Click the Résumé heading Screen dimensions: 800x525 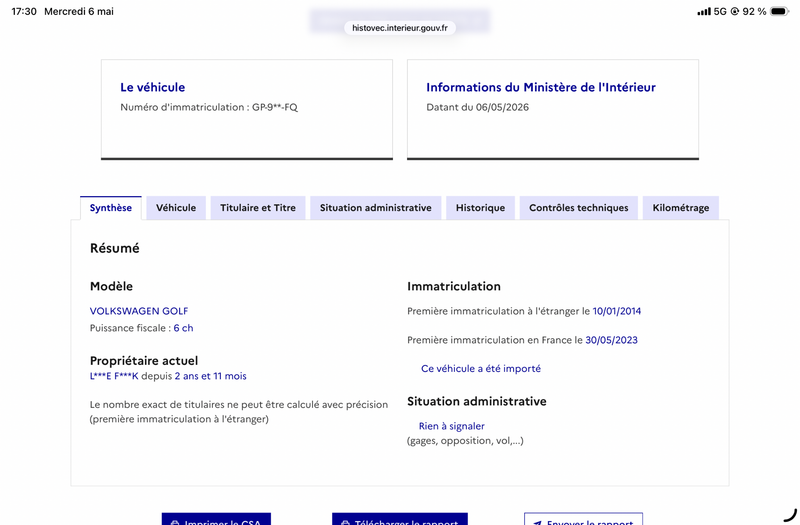(115, 248)
